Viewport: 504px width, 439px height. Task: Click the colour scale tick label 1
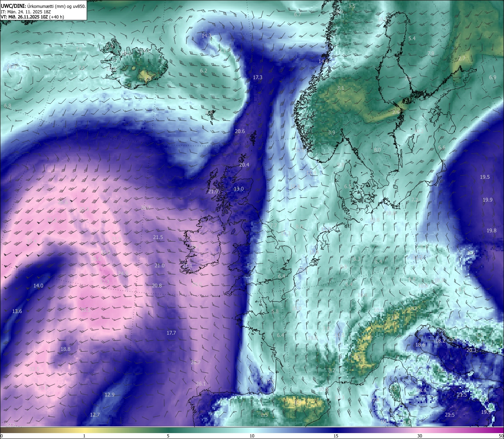(84, 436)
